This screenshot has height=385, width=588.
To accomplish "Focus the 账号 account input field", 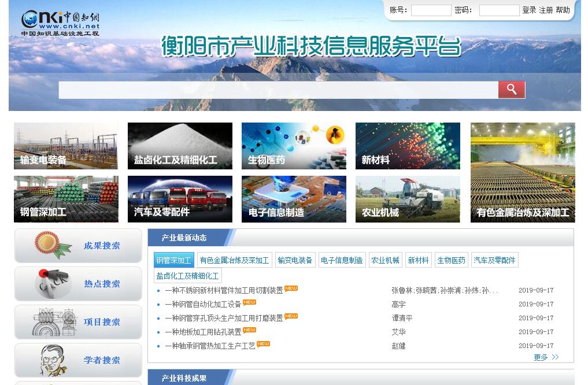I will click(x=431, y=10).
